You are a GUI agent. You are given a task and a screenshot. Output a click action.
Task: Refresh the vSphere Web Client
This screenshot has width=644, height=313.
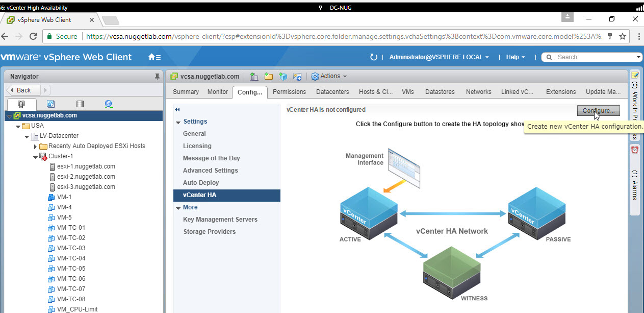[x=373, y=57]
